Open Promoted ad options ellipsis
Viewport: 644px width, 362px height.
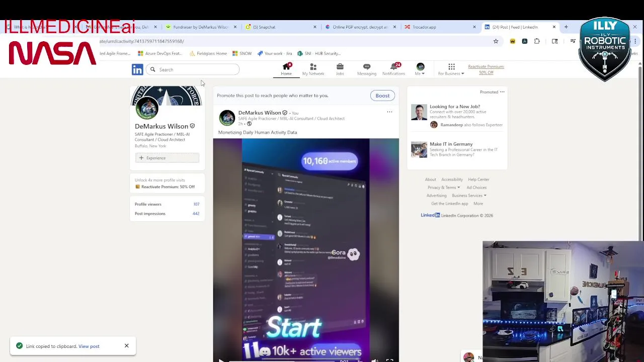[502, 92]
